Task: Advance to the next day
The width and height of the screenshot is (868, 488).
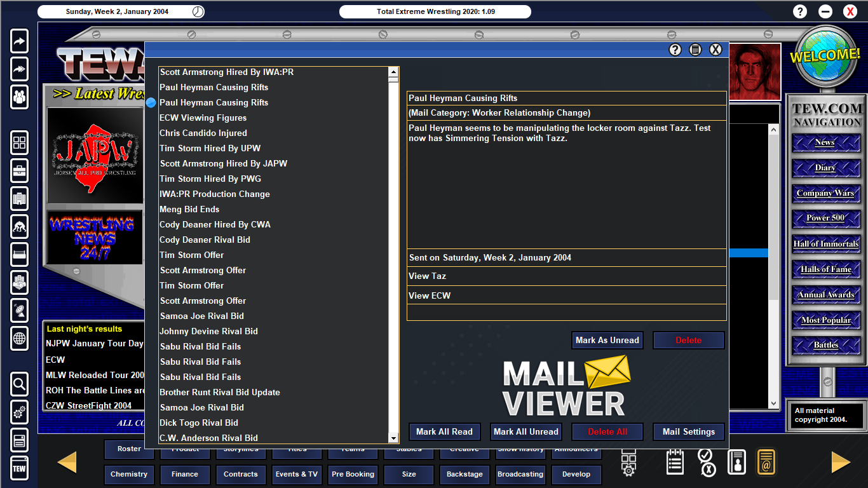Action: pos(840,462)
